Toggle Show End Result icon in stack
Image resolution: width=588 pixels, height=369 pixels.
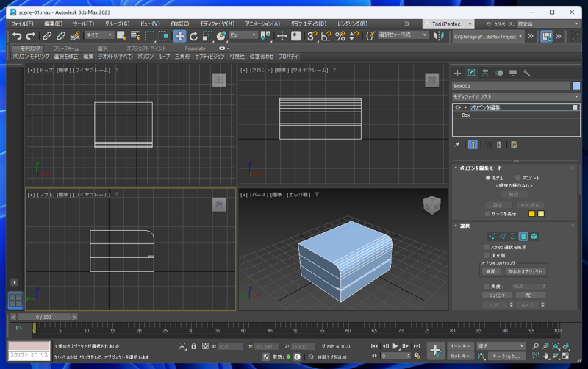click(473, 144)
